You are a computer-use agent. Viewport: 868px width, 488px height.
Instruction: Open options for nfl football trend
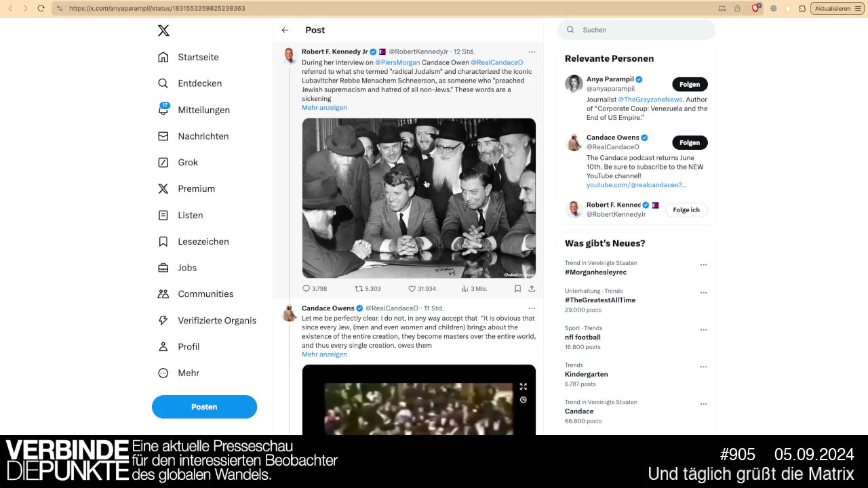tap(703, 330)
